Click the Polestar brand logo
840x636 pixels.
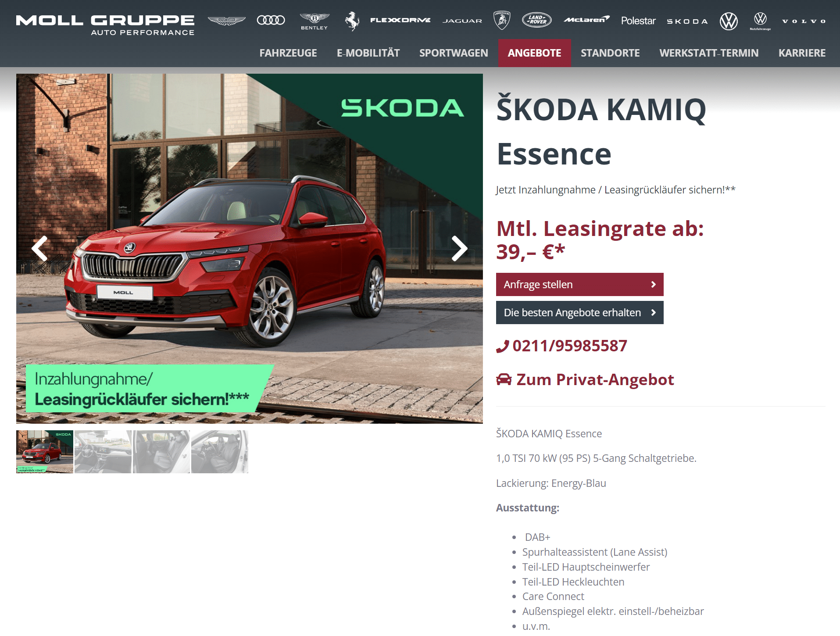tap(638, 21)
